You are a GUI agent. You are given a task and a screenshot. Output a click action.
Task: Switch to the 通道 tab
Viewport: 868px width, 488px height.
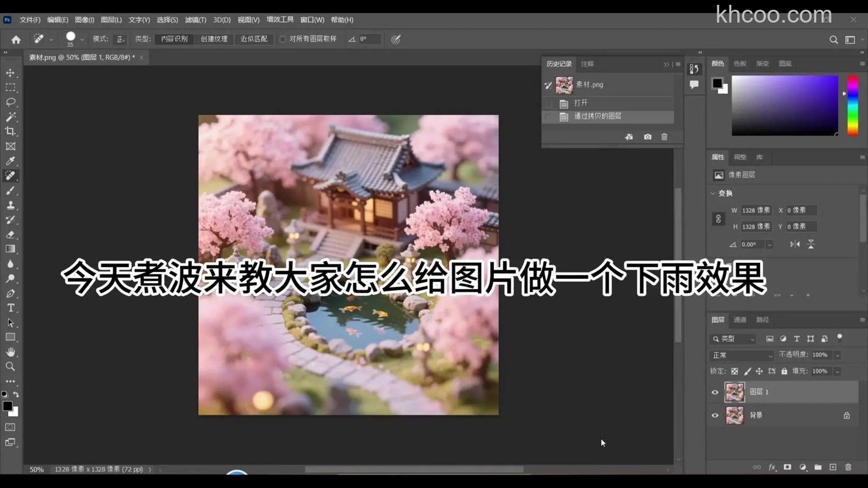coord(741,319)
